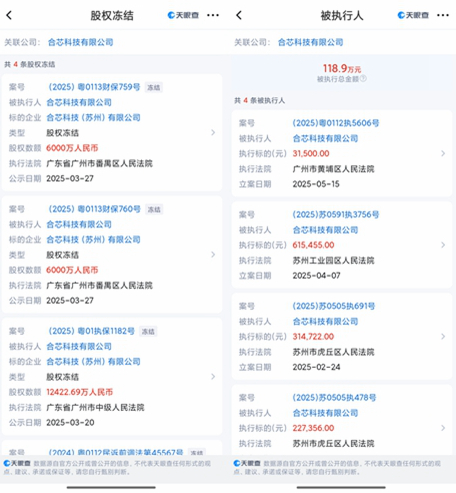Expand the 财保759号 record with its chevron
The image size is (456, 493).
point(213,132)
